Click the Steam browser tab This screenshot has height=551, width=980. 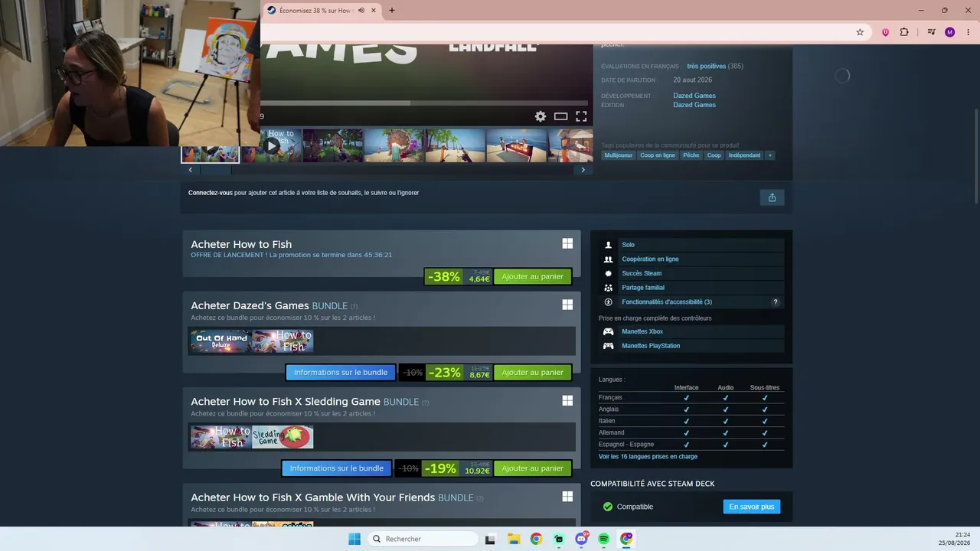(x=322, y=11)
